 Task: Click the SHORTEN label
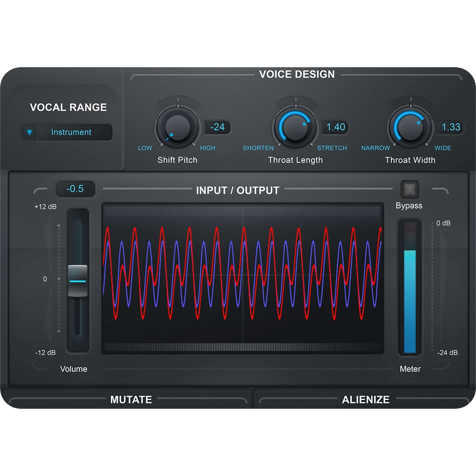point(258,148)
